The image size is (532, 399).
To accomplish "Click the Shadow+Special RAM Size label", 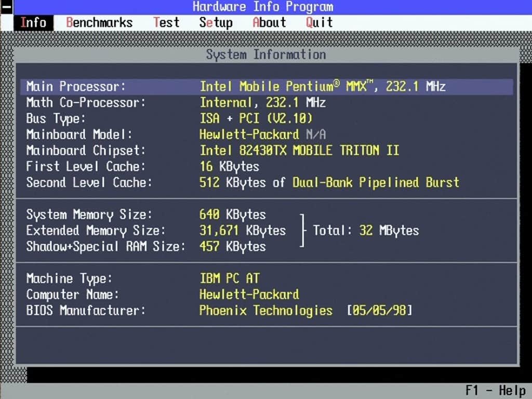I will 106,247.
